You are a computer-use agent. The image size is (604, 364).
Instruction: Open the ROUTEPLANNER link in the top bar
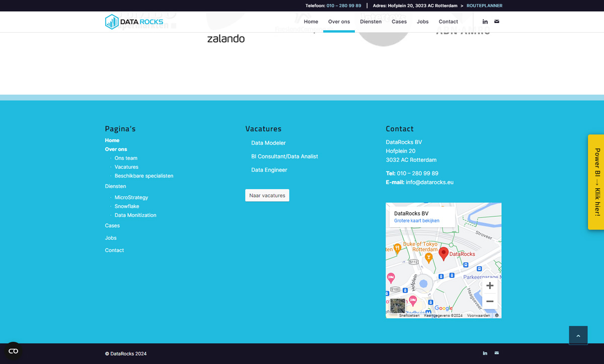coord(484,6)
